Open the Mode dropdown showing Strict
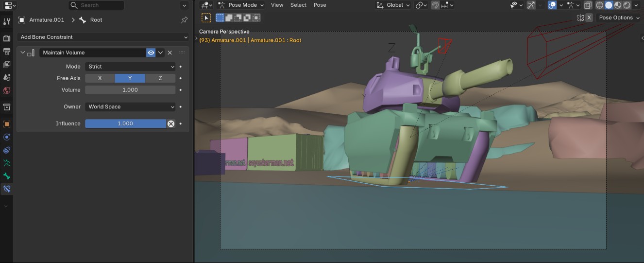Image resolution: width=644 pixels, height=263 pixels. [130, 67]
